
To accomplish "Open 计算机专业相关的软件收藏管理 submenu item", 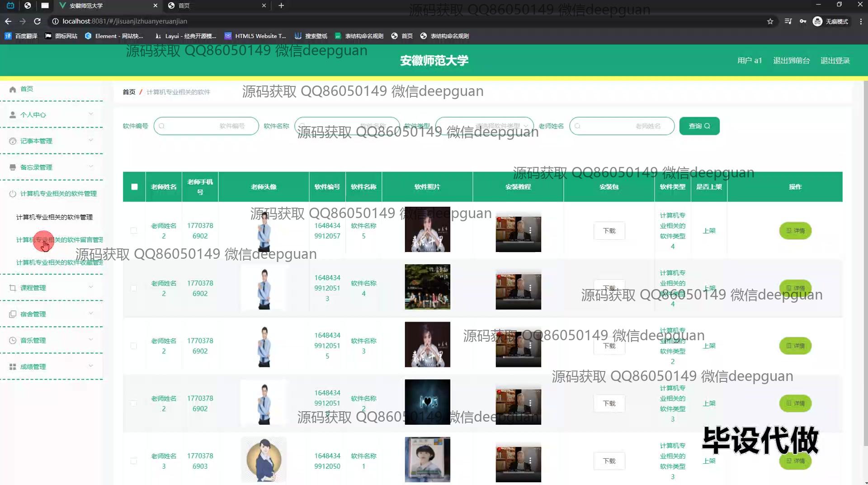I will pos(59,263).
